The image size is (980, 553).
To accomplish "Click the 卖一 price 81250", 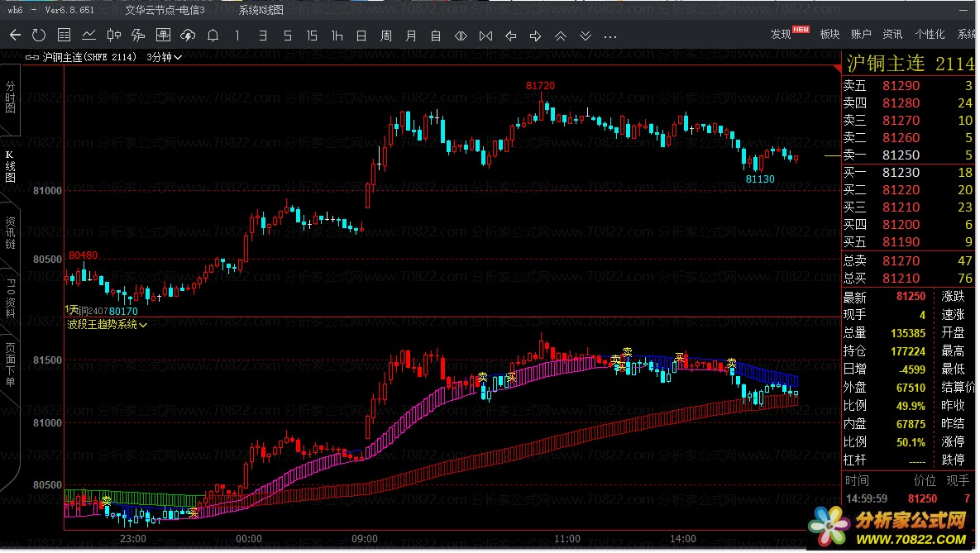I will point(901,155).
